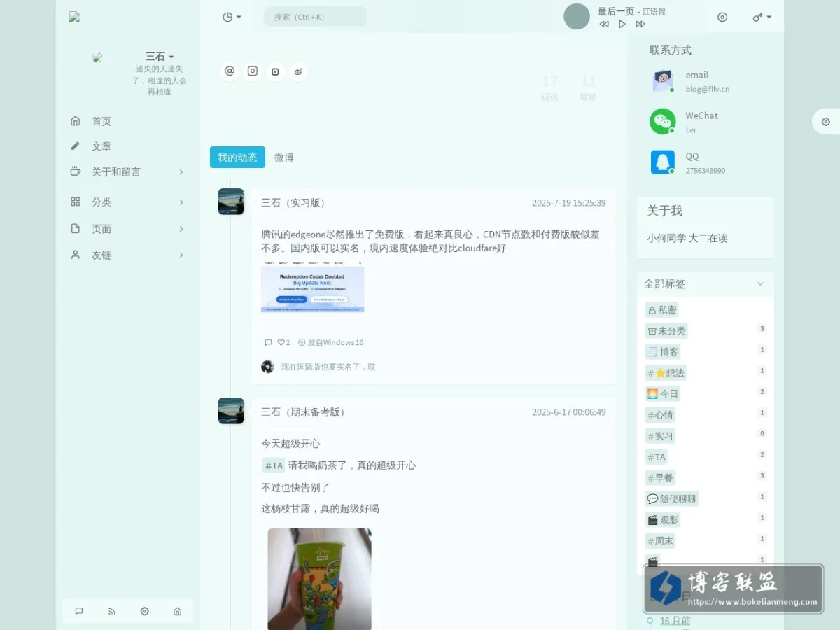This screenshot has width=840, height=630.
Task: Expand 页面 submenu chevron
Action: (x=181, y=229)
